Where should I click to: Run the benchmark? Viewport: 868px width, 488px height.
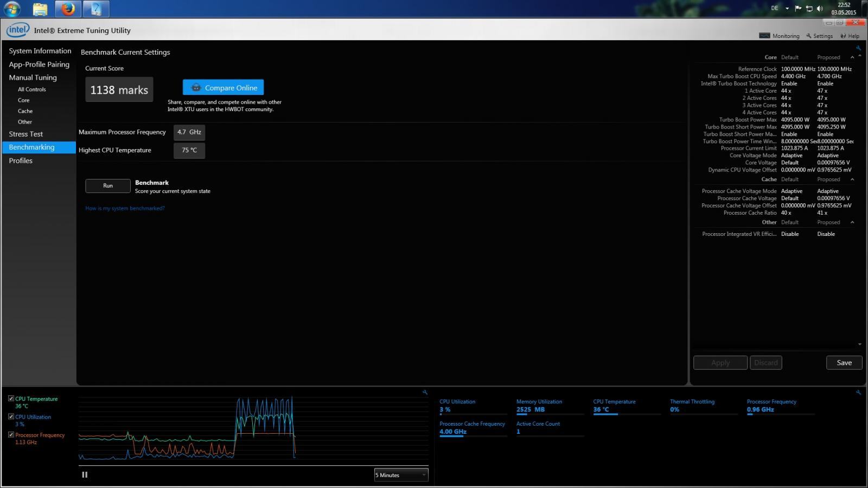[x=108, y=185]
